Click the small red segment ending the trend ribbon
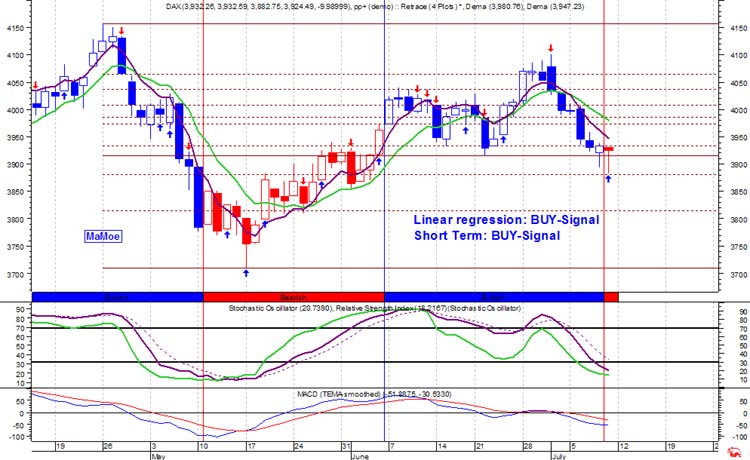 (x=611, y=297)
